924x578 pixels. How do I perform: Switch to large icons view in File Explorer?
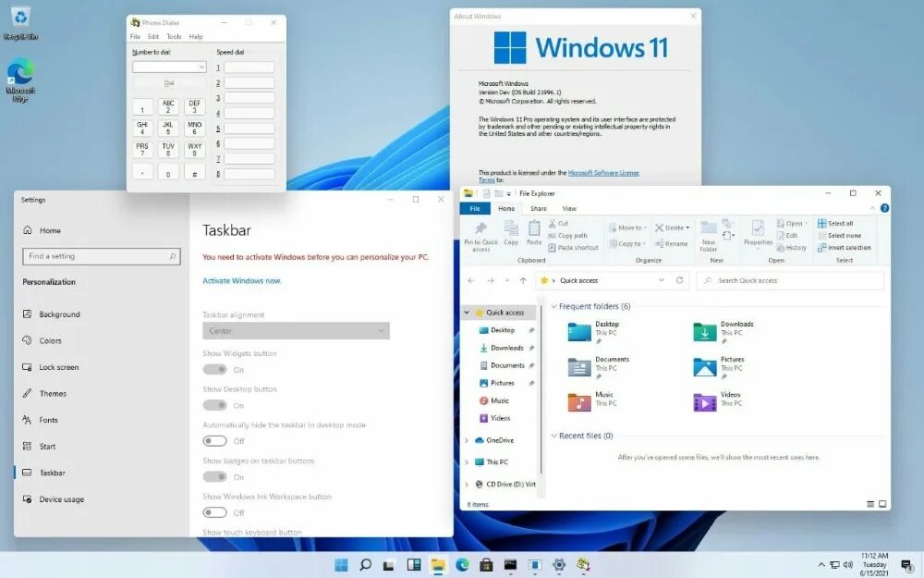tap(882, 504)
